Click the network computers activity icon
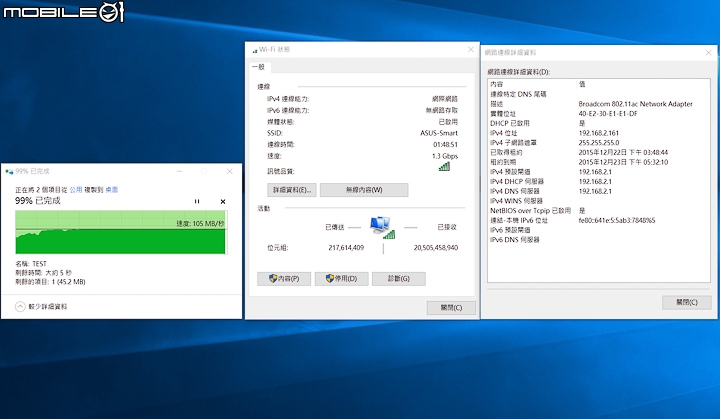 [x=382, y=227]
